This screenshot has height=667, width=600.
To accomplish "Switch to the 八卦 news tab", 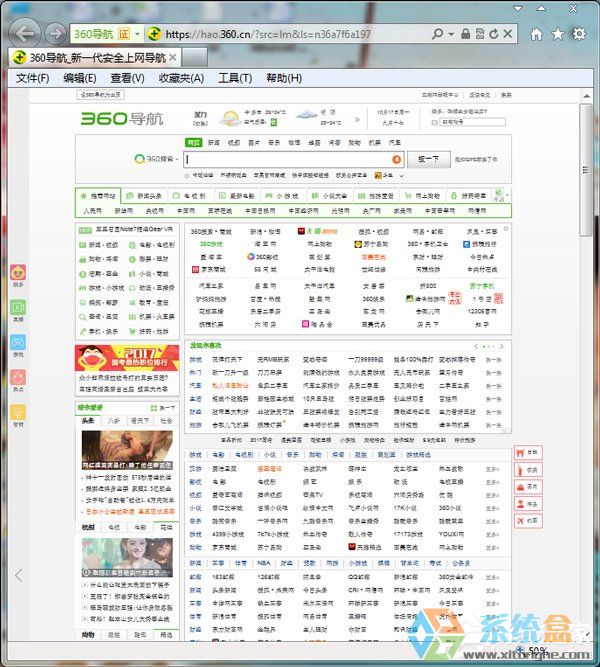I will coord(114,421).
